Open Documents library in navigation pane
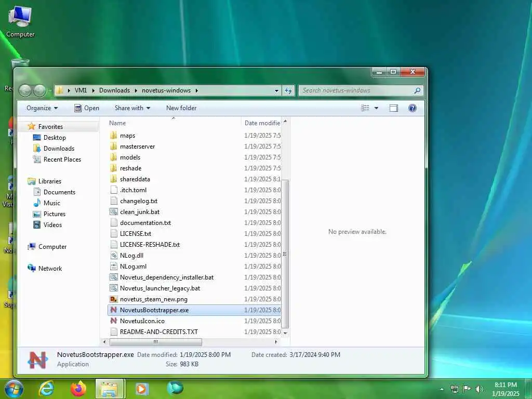This screenshot has width=532, height=399. tap(59, 192)
